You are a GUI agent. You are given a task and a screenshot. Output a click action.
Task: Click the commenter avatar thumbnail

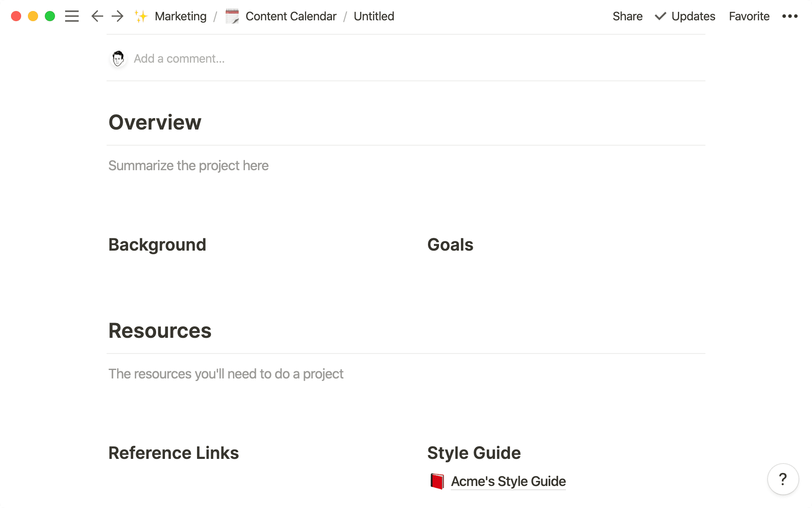[118, 58]
